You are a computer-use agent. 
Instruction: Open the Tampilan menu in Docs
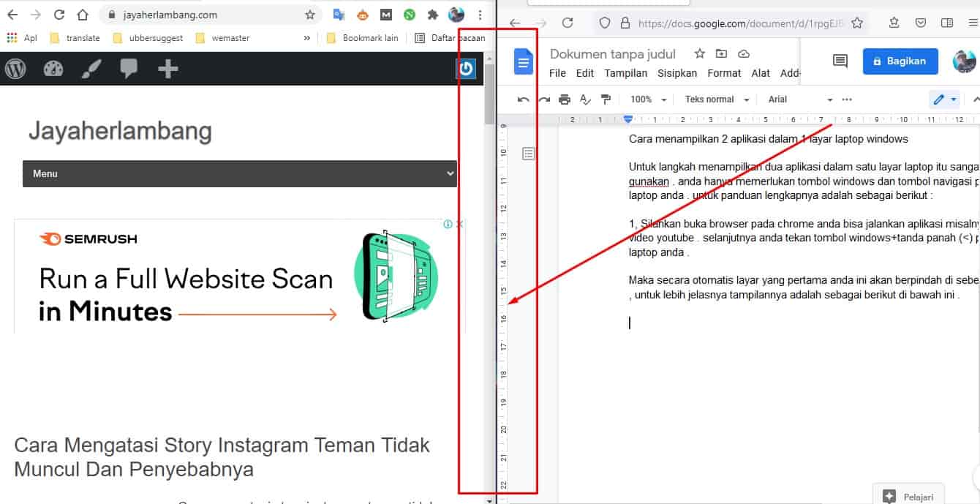point(626,73)
